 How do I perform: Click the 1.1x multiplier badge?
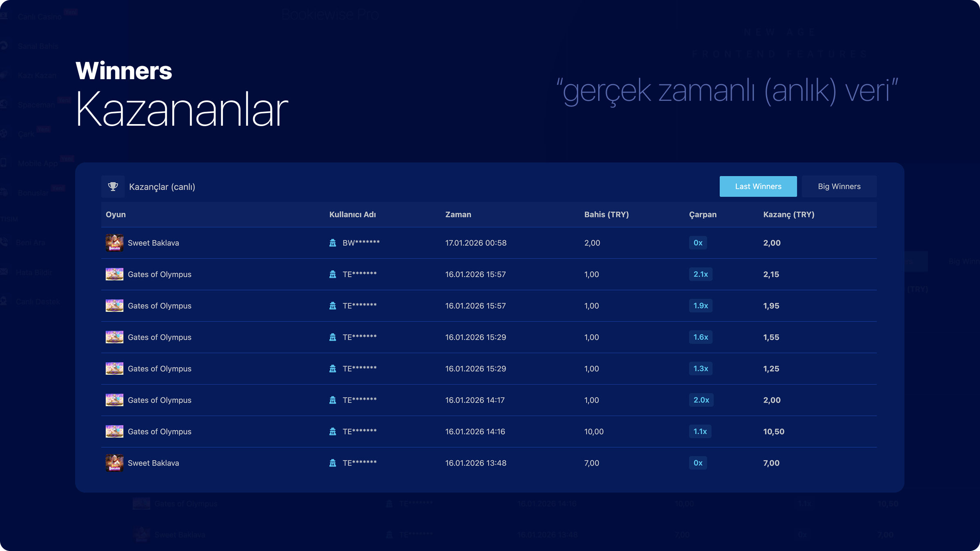700,431
